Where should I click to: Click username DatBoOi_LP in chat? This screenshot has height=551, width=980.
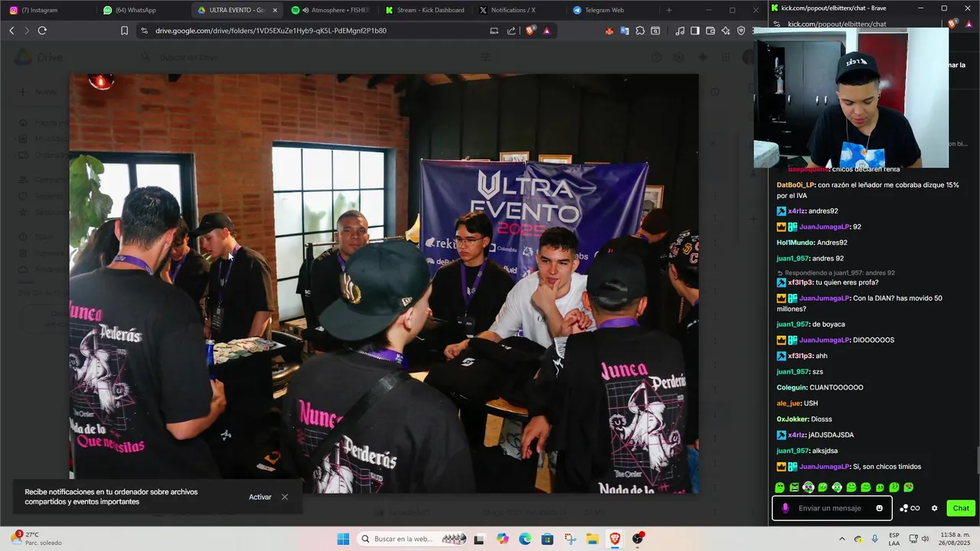[x=795, y=184]
